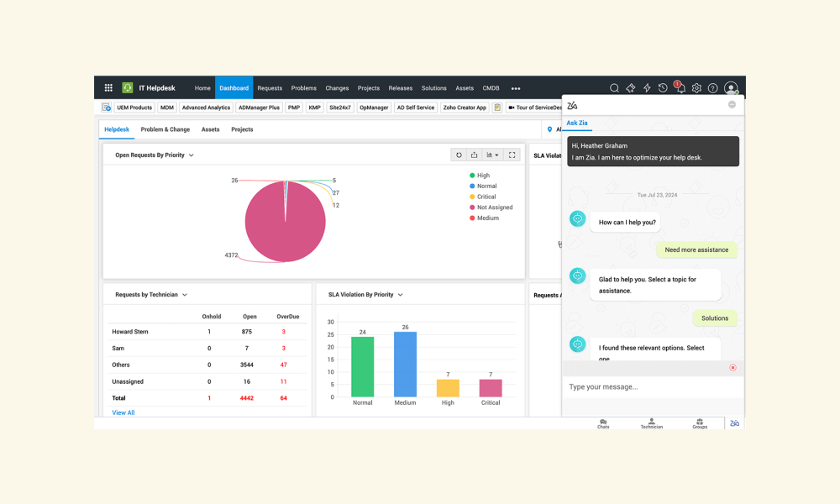Viewport: 840px width, 504px height.
Task: Switch to Assets dashboard tab
Action: pos(211,129)
